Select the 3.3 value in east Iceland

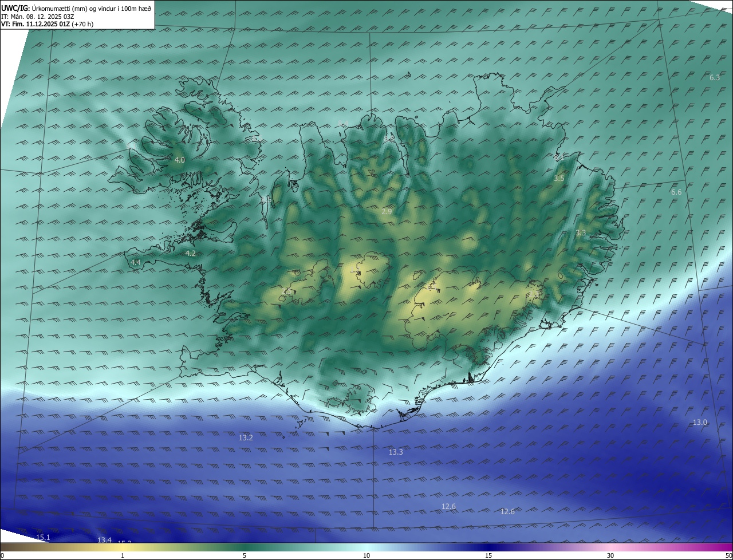pyautogui.click(x=581, y=233)
